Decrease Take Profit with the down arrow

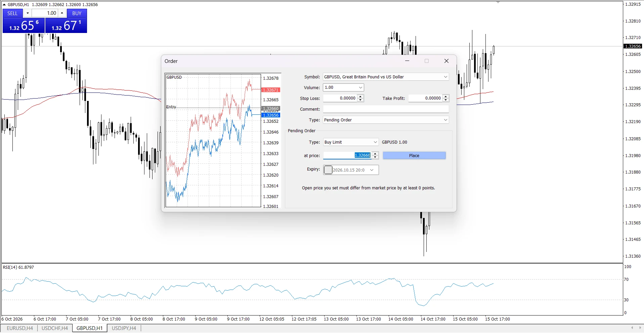coord(446,100)
